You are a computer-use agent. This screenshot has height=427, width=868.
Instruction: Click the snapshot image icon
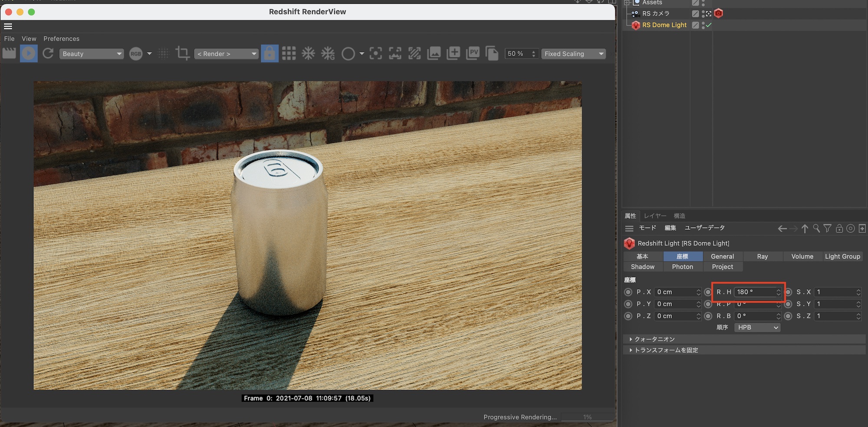point(434,53)
